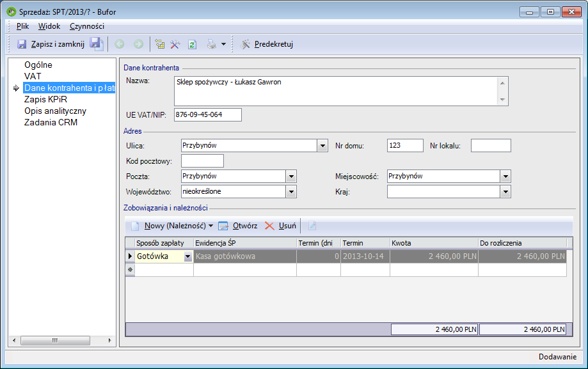Click the Termin (dni) column header

point(319,243)
